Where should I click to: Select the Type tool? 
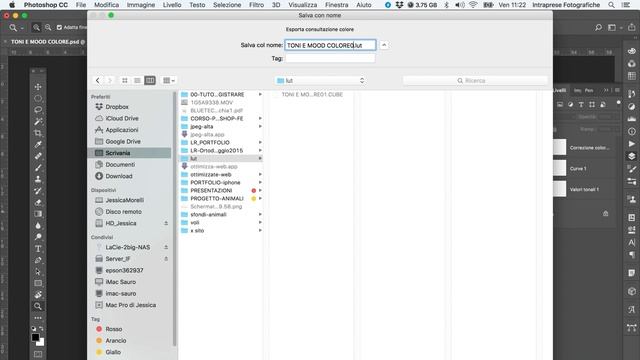(38, 248)
